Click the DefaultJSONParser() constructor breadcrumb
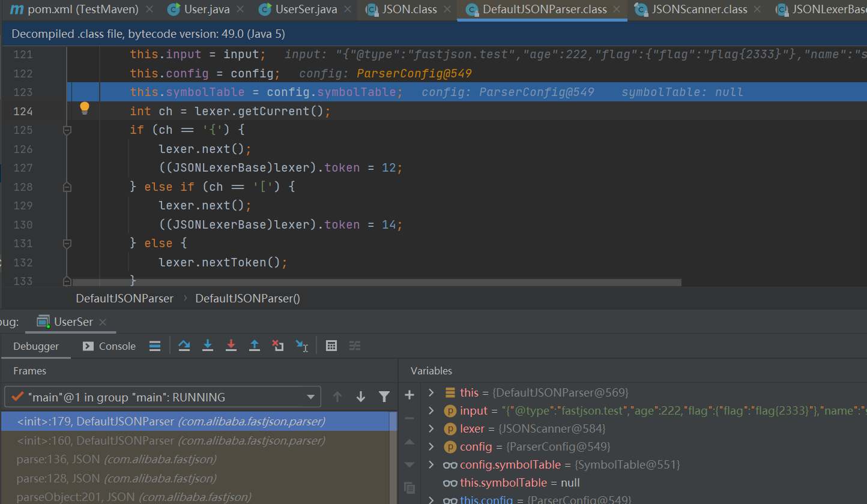Screen dimensions: 867x504 point(247,298)
